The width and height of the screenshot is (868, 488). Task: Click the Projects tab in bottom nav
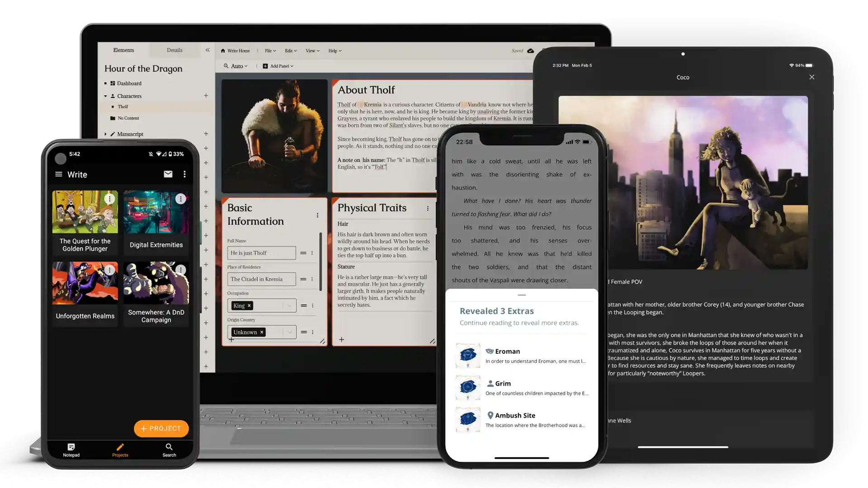coord(119,449)
